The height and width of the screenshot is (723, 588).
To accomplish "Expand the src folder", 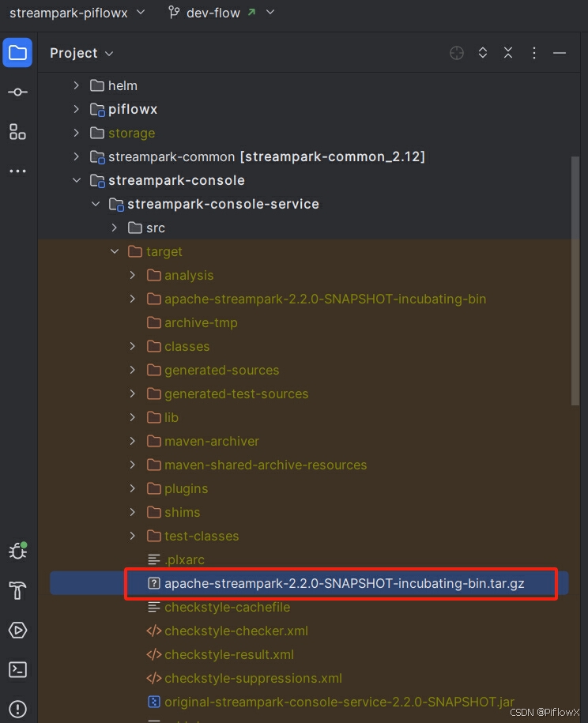I will coord(115,228).
